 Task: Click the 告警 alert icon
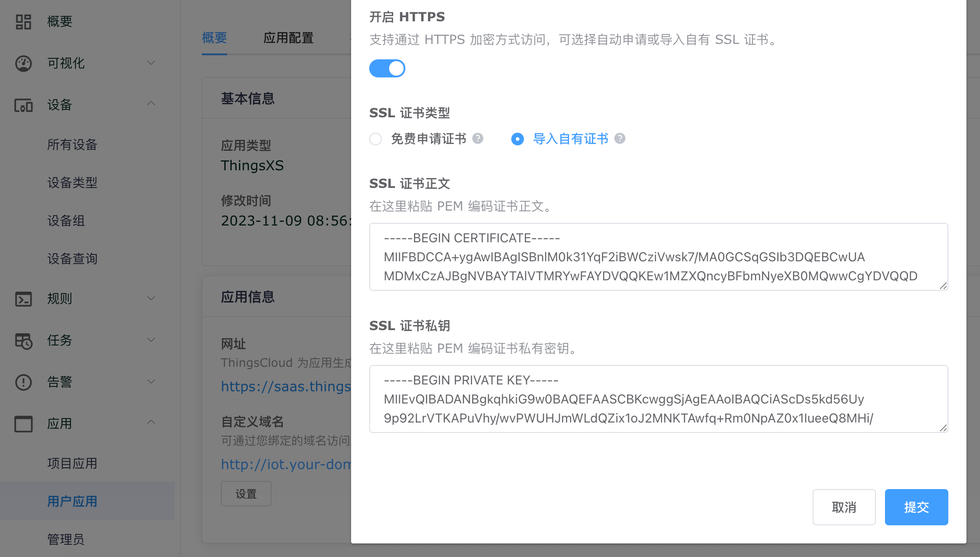tap(24, 382)
